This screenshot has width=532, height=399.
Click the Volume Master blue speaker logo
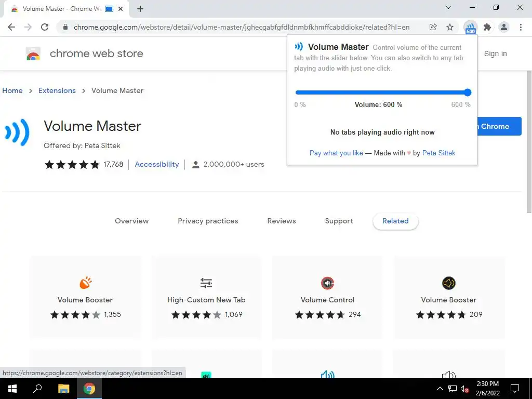(x=17, y=132)
